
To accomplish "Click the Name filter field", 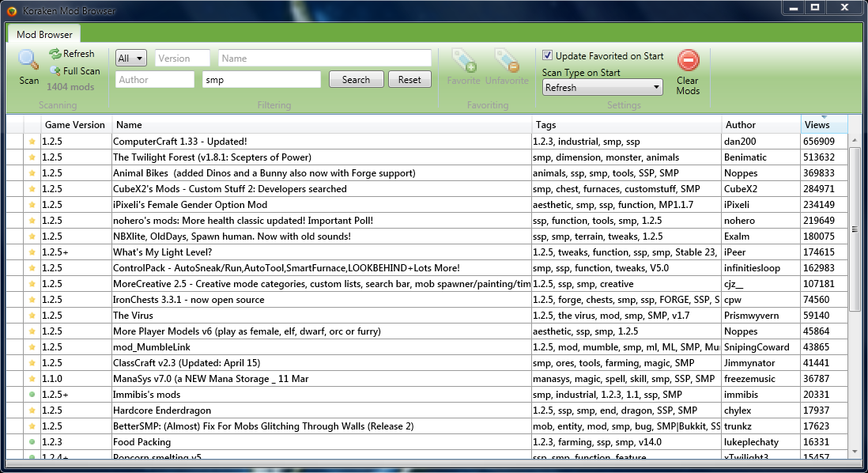I will click(324, 59).
